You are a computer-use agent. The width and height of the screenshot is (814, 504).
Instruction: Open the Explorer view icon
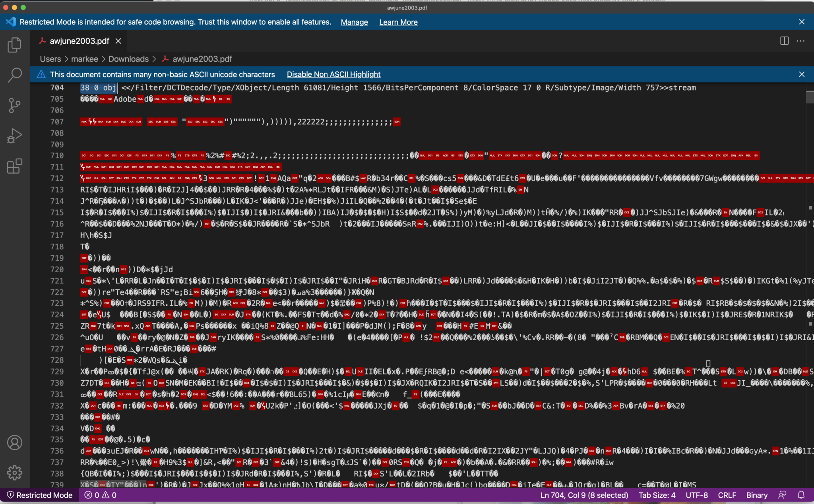15,45
